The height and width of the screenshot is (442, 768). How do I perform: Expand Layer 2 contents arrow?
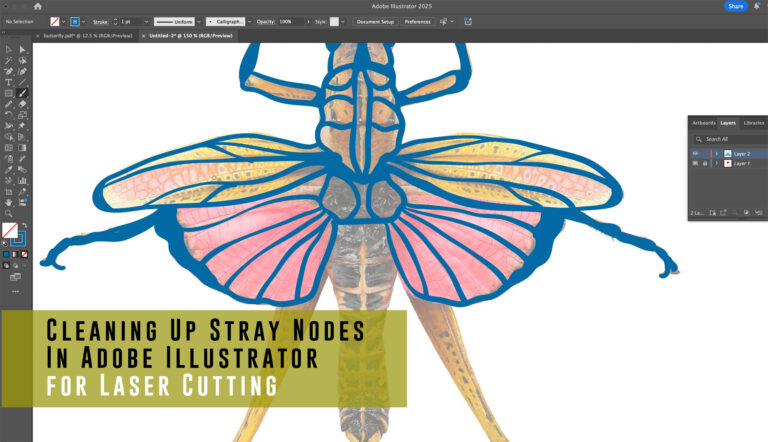pos(716,153)
